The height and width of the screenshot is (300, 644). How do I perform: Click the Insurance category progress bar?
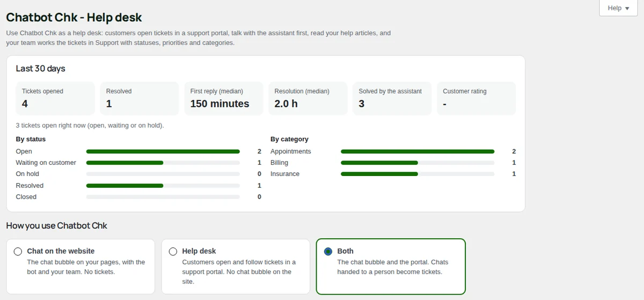click(418, 174)
